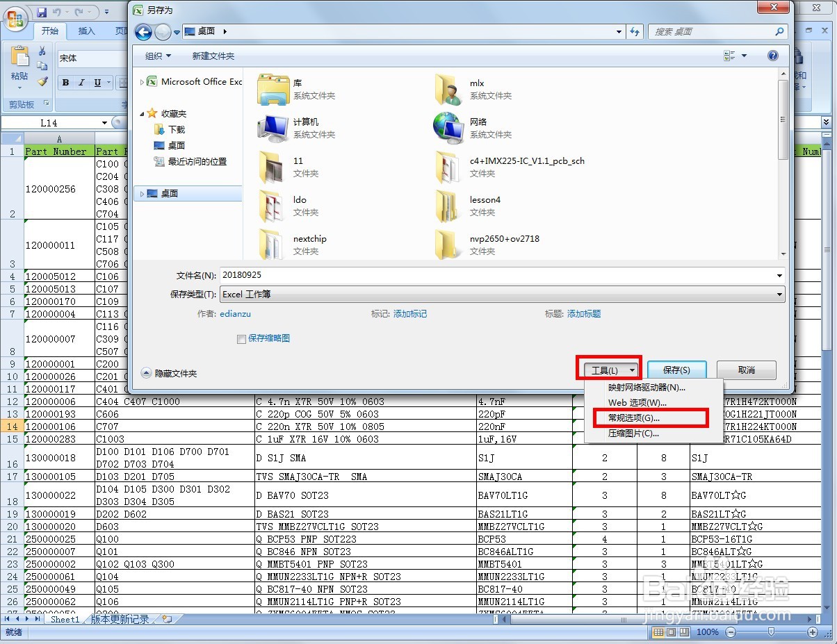Click the 添加标记 link
Viewport: 837px width, 644px height.
click(410, 314)
